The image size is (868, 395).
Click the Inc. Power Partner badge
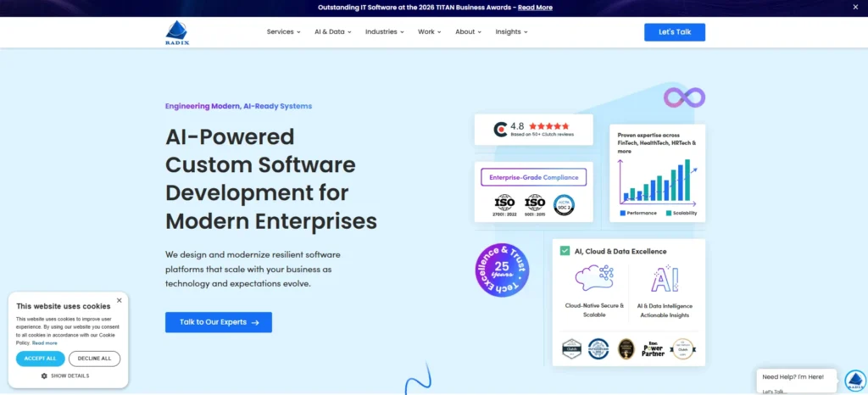pyautogui.click(x=654, y=349)
